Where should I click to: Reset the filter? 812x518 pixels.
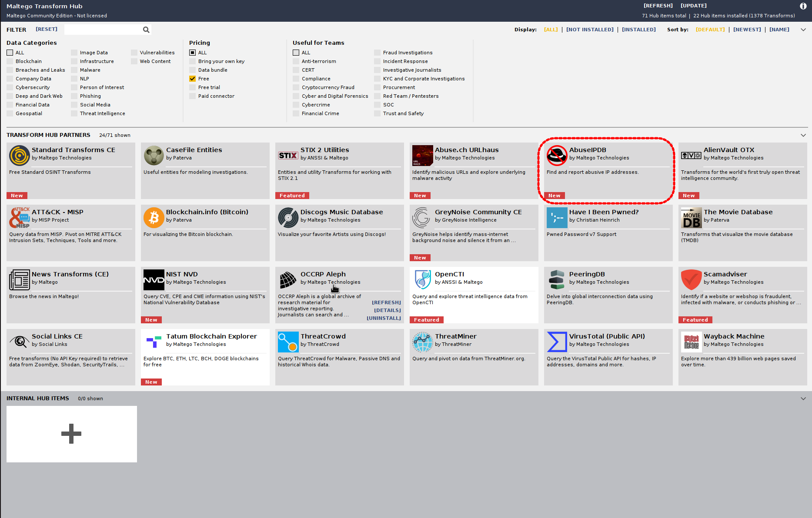[47, 29]
